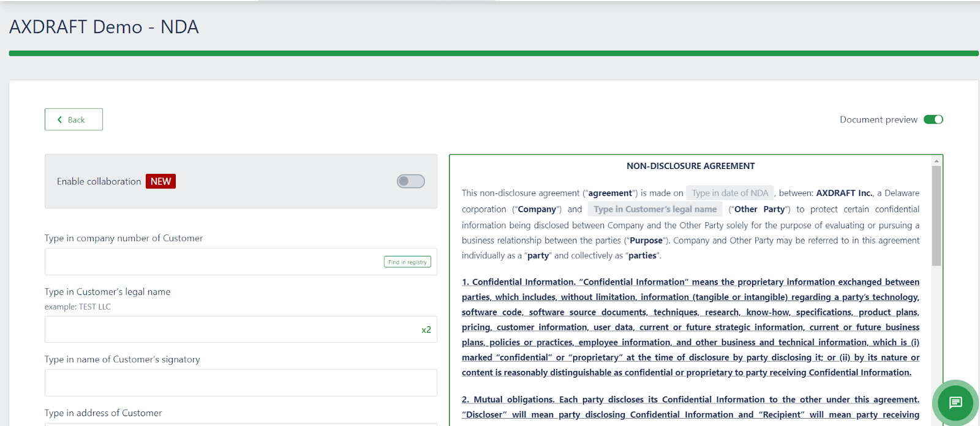This screenshot has width=980, height=426.
Task: Click the 'example: TEST LLC' hint text
Action: [78, 307]
